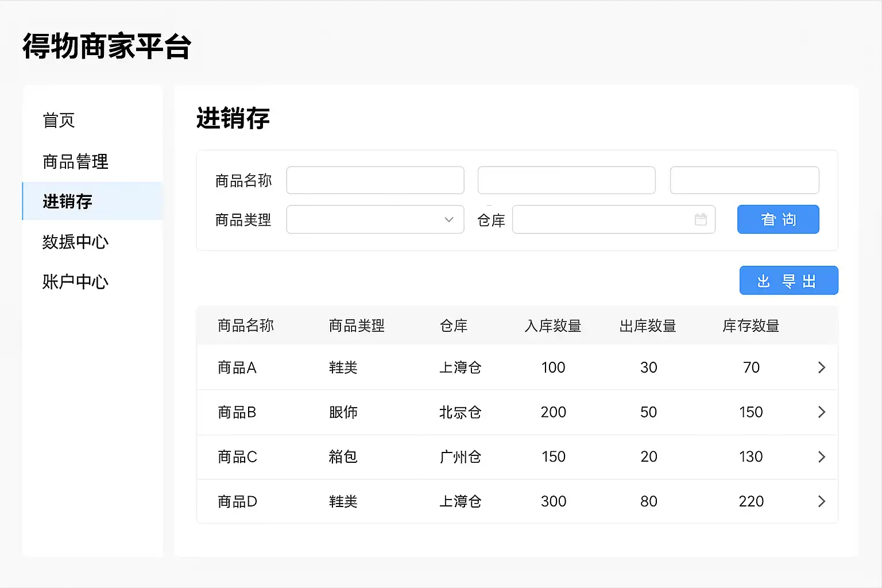Click 商品B's 库存数量 value 150
Viewport: 882px width, 588px height.
tap(751, 412)
